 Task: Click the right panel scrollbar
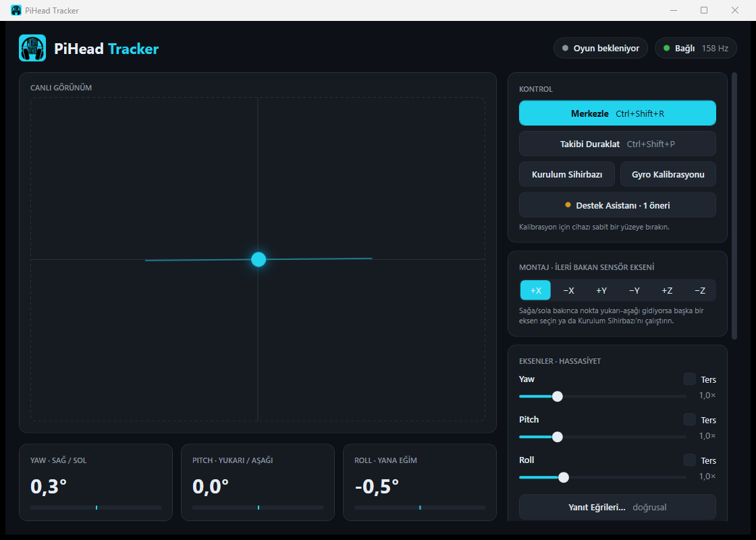coord(734,206)
